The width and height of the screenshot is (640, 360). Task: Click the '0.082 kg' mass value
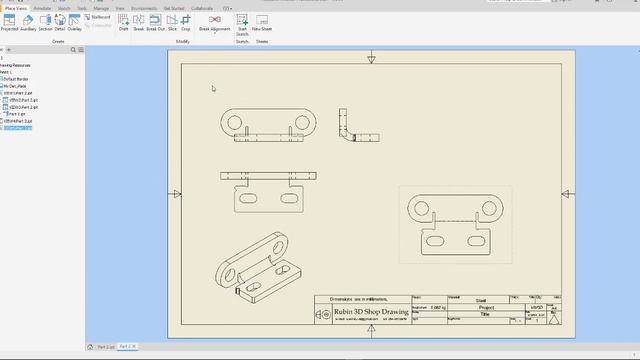click(438, 307)
